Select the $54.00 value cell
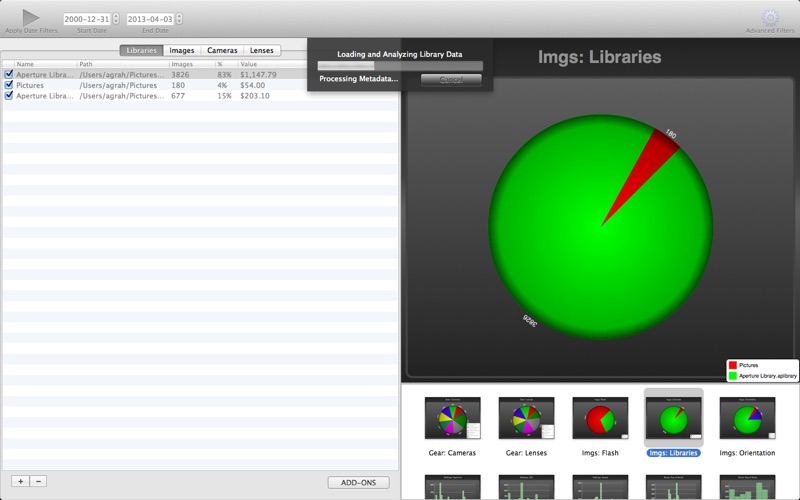The height and width of the screenshot is (500, 800). [x=253, y=85]
